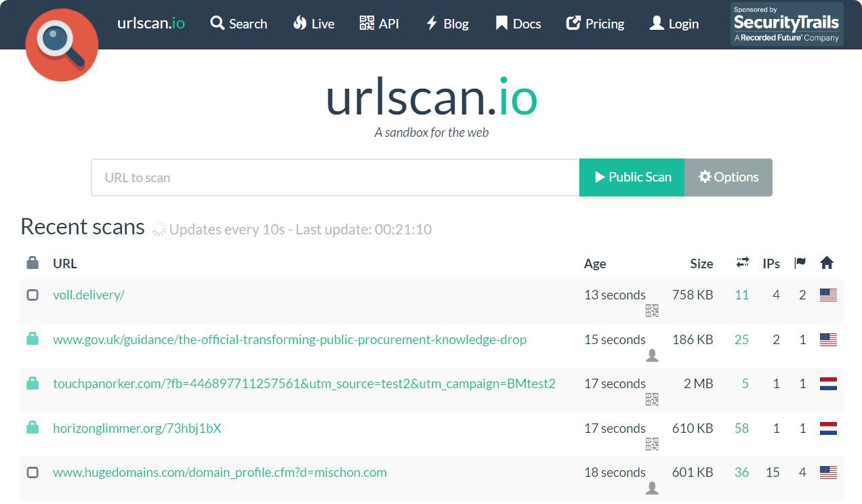Viewport: 862px width, 504px height.
Task: Click the request count 36
Action: (x=742, y=472)
